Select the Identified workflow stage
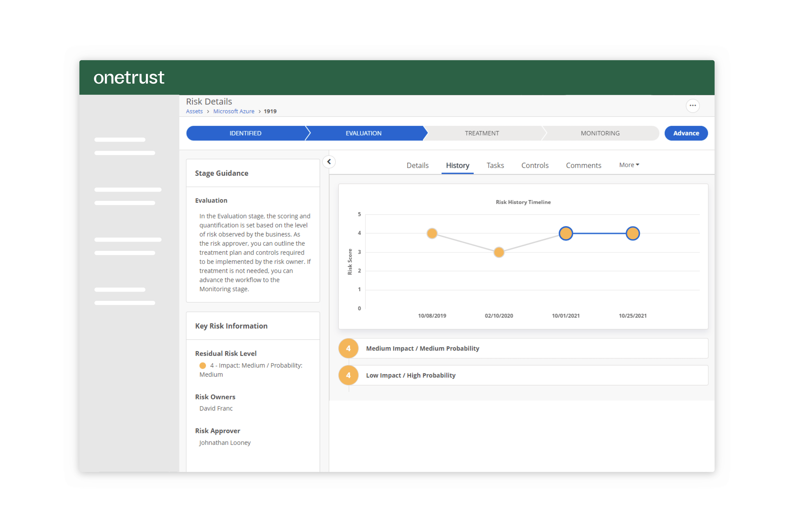The image size is (794, 532). pos(245,133)
